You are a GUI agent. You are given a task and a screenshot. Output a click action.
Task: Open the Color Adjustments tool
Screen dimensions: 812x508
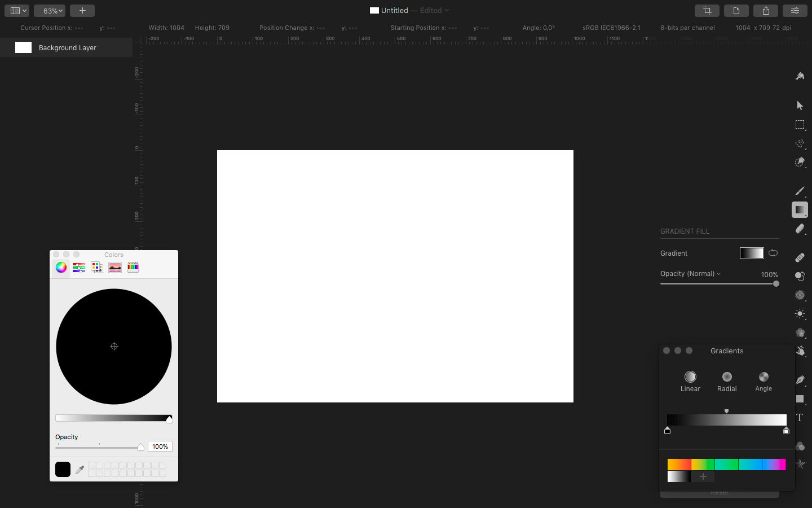click(800, 446)
